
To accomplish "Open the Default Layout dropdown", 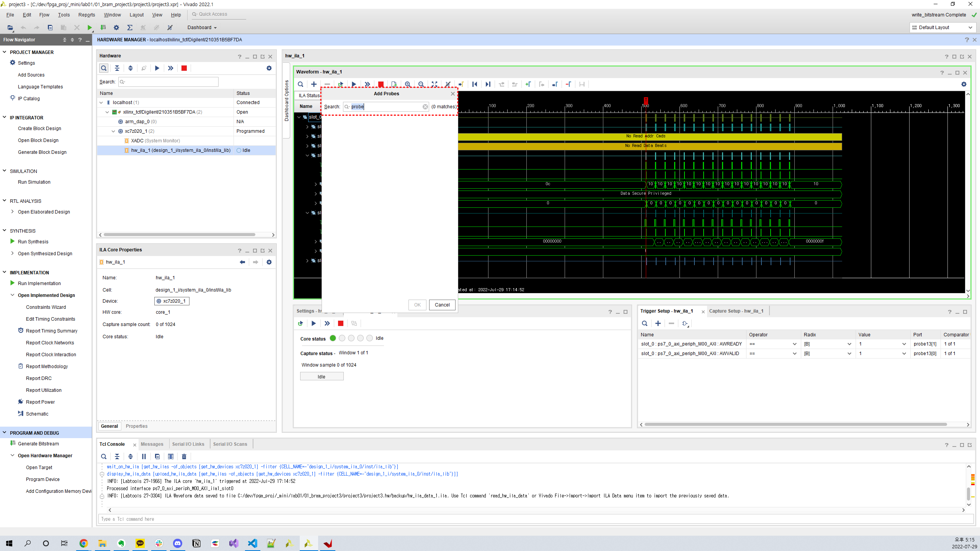I will point(943,28).
